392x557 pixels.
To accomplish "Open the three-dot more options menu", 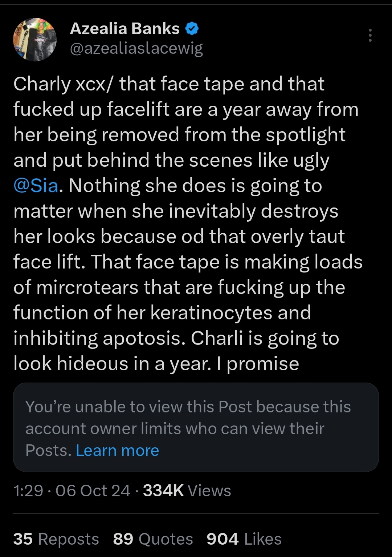I will pos(370,35).
